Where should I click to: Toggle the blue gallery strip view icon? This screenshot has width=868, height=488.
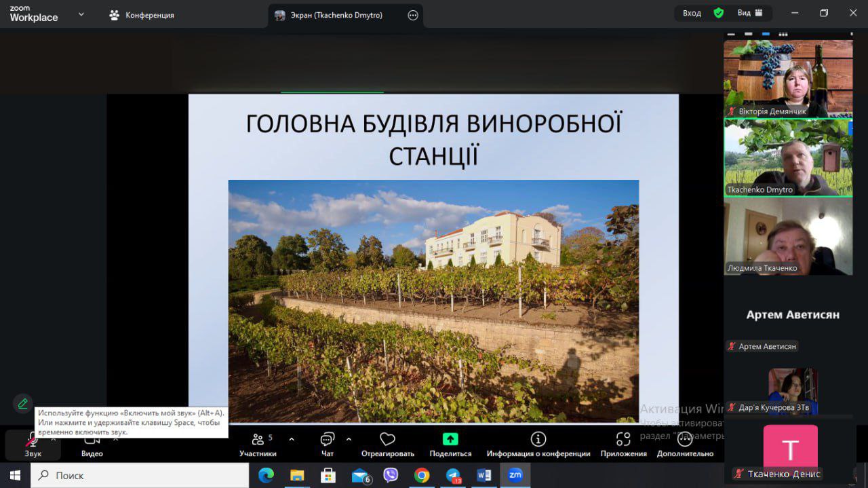[766, 33]
